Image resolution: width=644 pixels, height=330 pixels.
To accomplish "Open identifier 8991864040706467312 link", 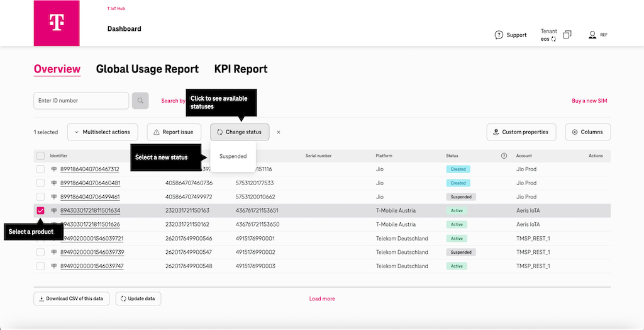I will pos(90,169).
